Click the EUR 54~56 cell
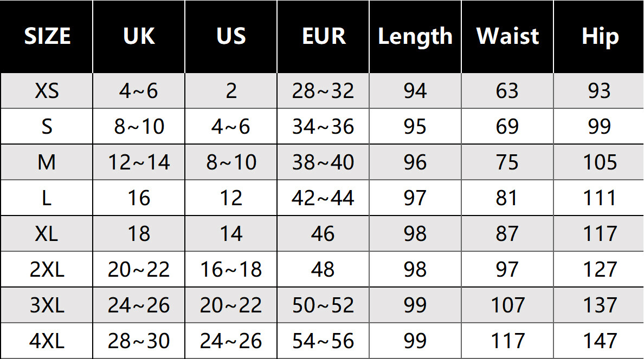 click(324, 341)
